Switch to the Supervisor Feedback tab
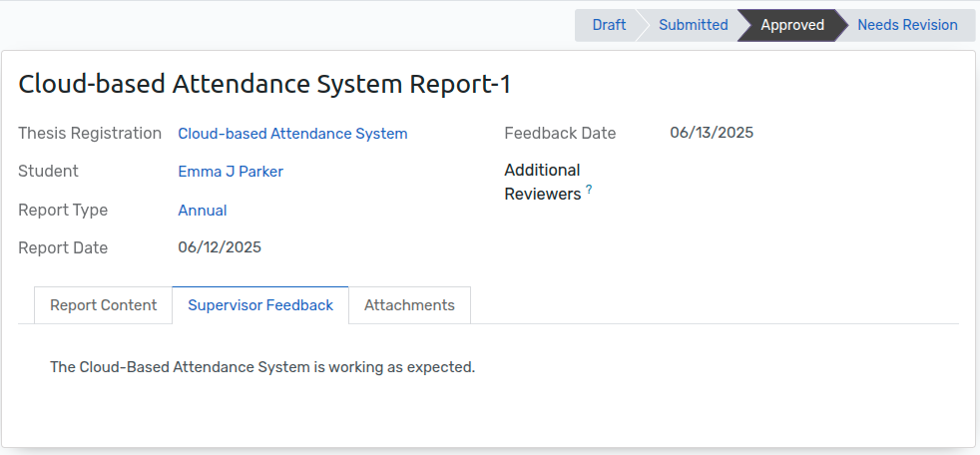The height and width of the screenshot is (455, 980). (260, 305)
